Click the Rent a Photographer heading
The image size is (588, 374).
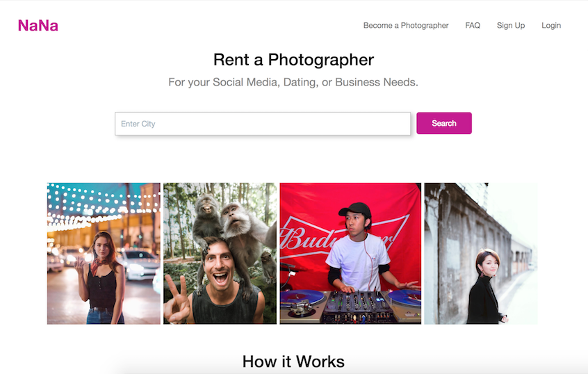coord(293,60)
